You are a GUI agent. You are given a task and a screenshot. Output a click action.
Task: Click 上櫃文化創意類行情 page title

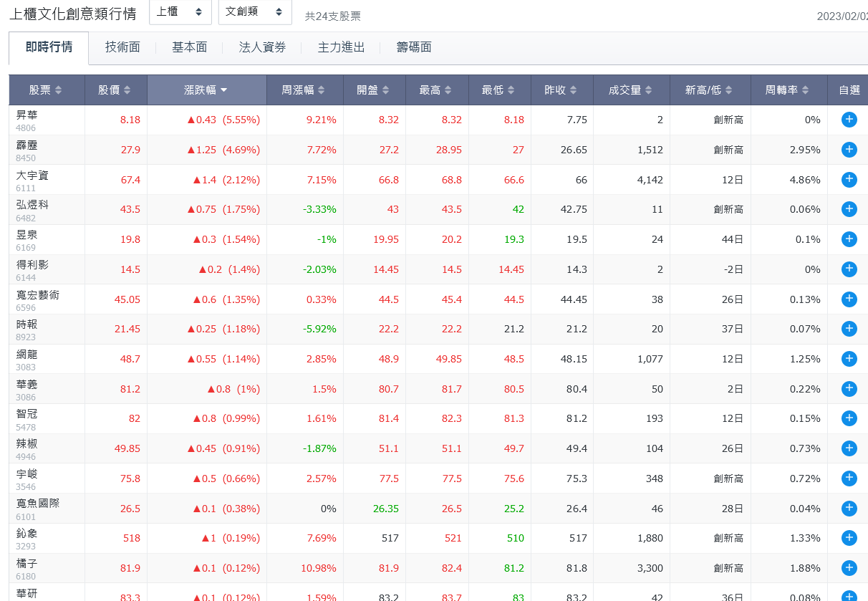pyautogui.click(x=72, y=14)
